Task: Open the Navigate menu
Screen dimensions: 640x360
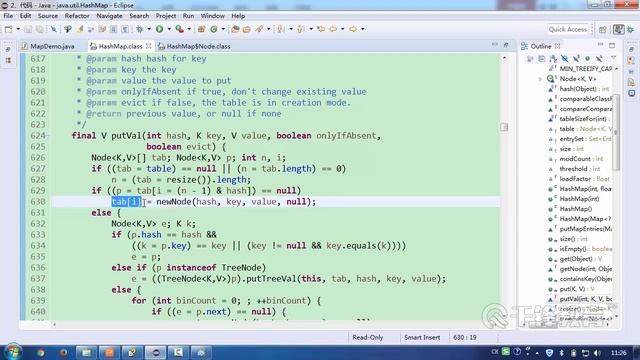Action: 109,16
